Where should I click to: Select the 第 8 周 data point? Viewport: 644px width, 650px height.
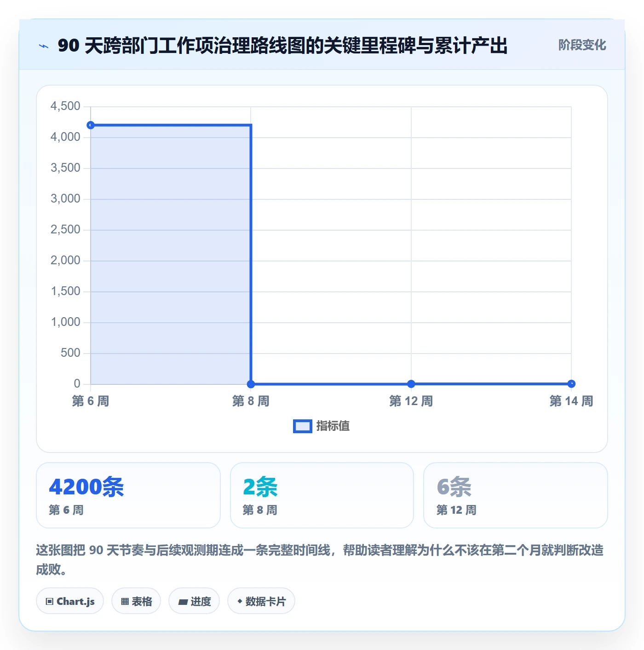[251, 384]
